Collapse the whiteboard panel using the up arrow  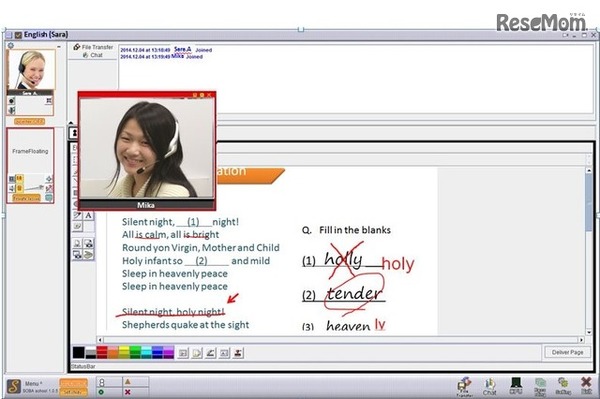coord(71,123)
